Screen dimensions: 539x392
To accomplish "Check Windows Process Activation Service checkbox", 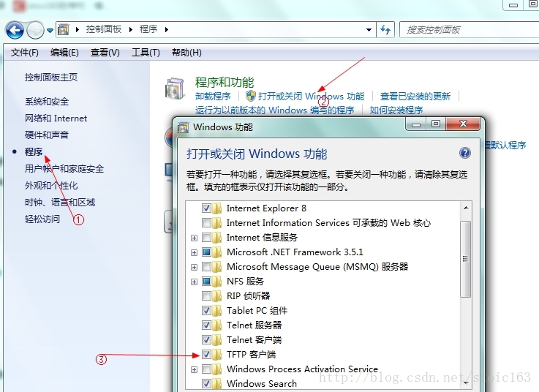I will click(206, 369).
